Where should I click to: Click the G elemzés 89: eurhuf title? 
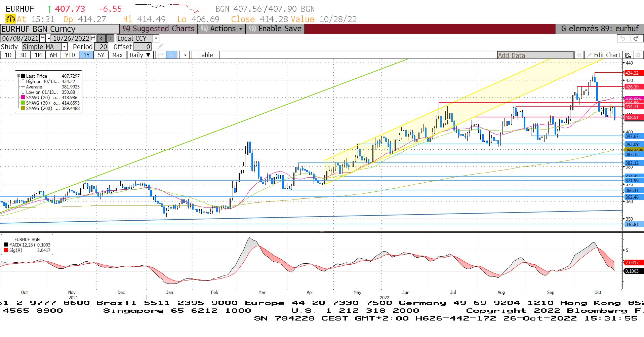point(600,29)
